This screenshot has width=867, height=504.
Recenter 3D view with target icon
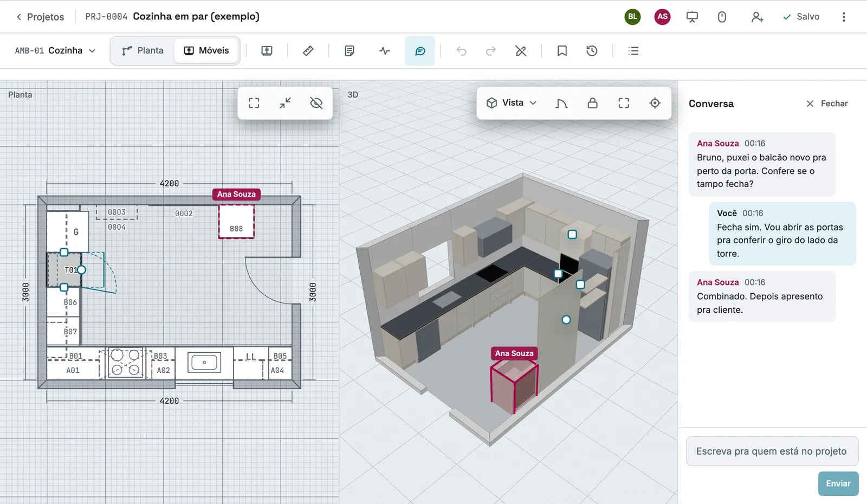(x=655, y=103)
